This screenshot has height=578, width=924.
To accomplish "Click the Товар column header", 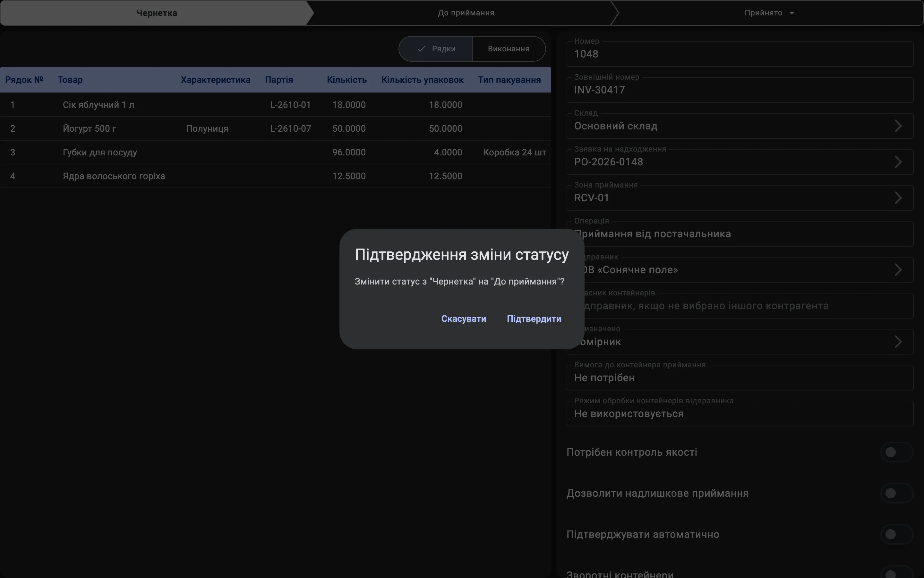I will pyautogui.click(x=70, y=80).
